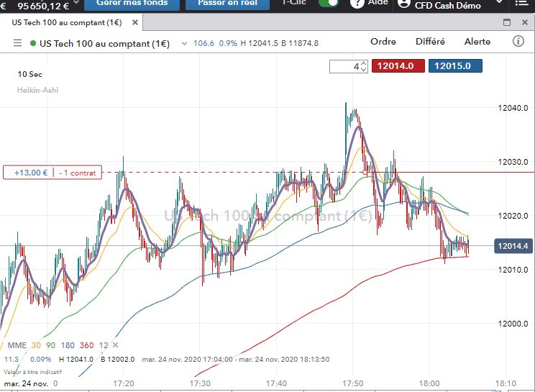Click Gérer mes fonds button
This screenshot has height=392, width=535.
[x=132, y=4]
